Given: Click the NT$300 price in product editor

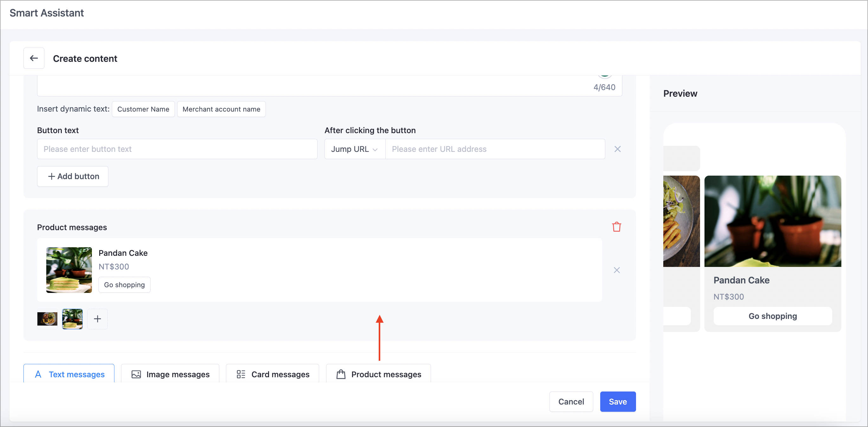Looking at the screenshot, I should coord(114,267).
